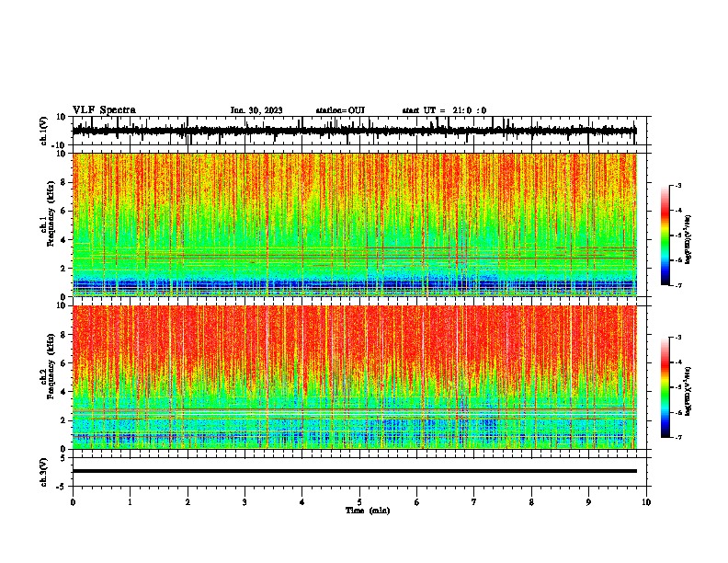Image resolution: width=728 pixels, height=563 pixels.
Task: Click time axis tick label '8'
Action: tap(531, 502)
